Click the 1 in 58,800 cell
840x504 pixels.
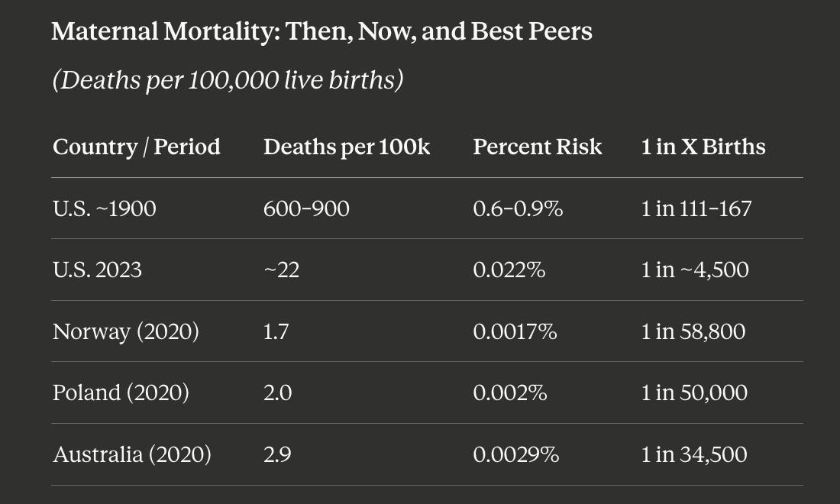pos(693,331)
